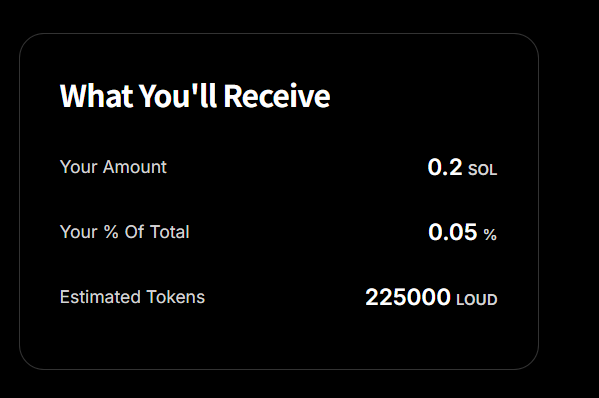599x398 pixels.
Task: Click empty space between Estimated Tokens and 225000
Action: [x=285, y=297]
